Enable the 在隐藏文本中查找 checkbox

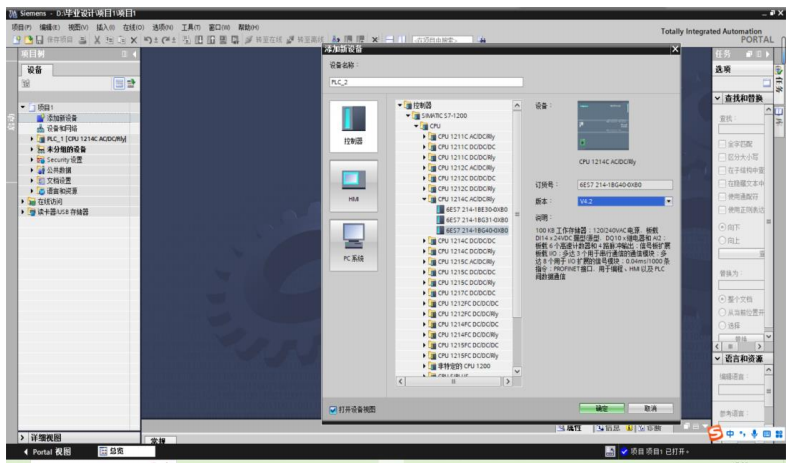tap(722, 183)
